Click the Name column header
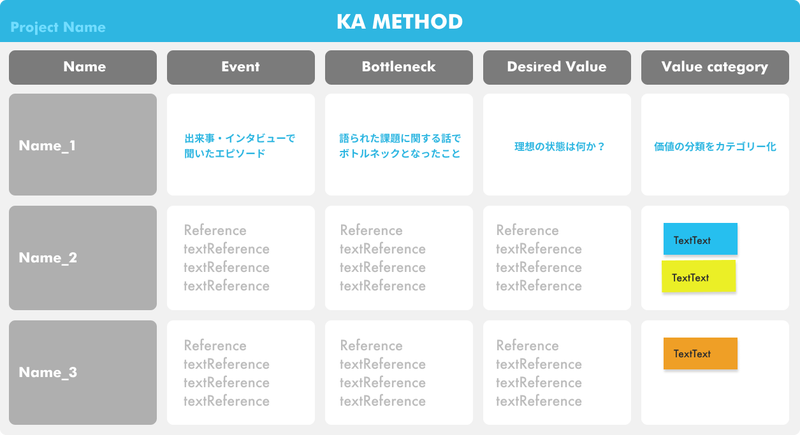Screen dimensions: 800x435 coord(83,67)
